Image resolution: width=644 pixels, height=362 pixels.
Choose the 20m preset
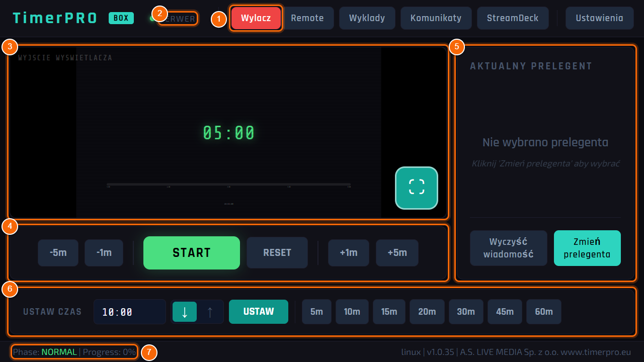pyautogui.click(x=427, y=312)
